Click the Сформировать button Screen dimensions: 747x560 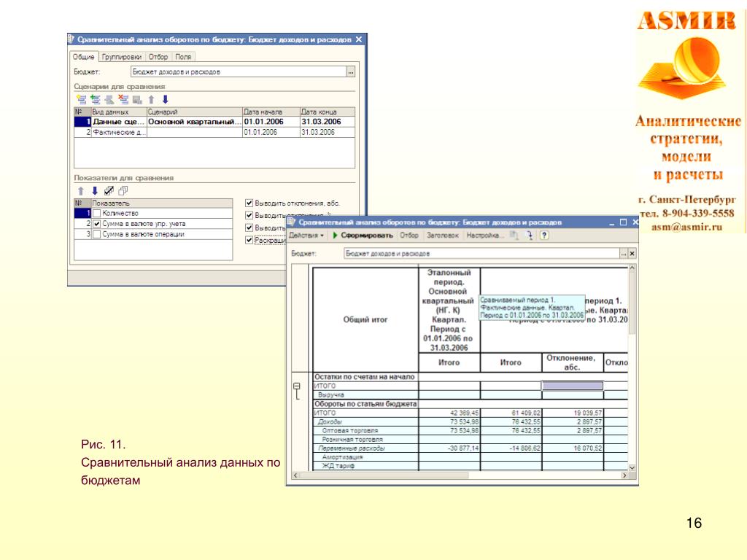[363, 236]
